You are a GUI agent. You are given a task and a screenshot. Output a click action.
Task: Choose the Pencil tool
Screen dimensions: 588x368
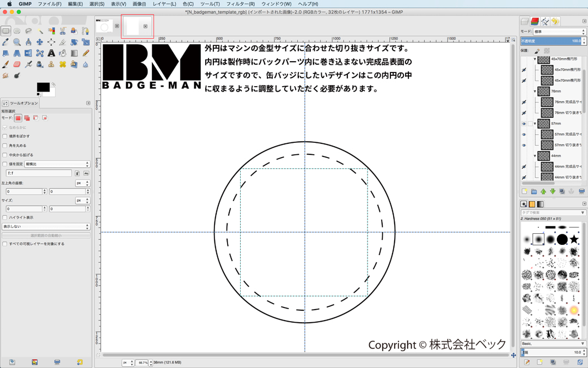(85, 53)
